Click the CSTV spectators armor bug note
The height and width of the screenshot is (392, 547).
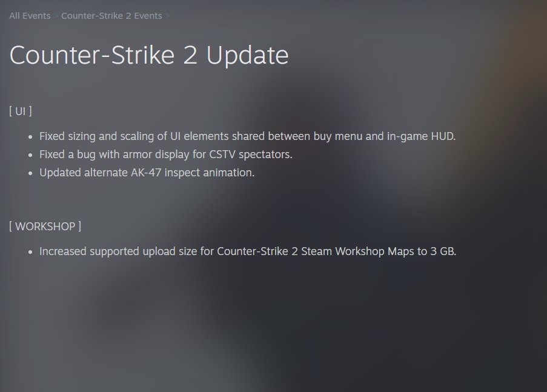166,154
